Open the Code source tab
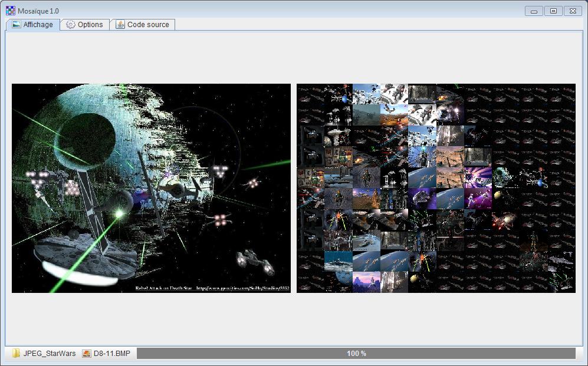 [143, 25]
